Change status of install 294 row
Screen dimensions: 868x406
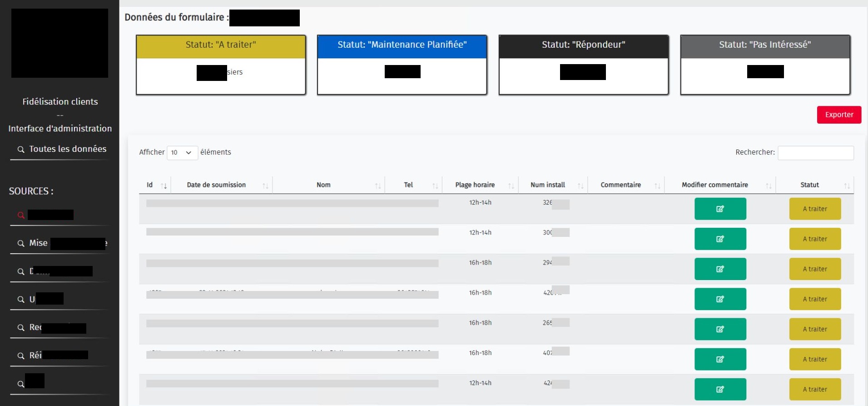pyautogui.click(x=815, y=269)
